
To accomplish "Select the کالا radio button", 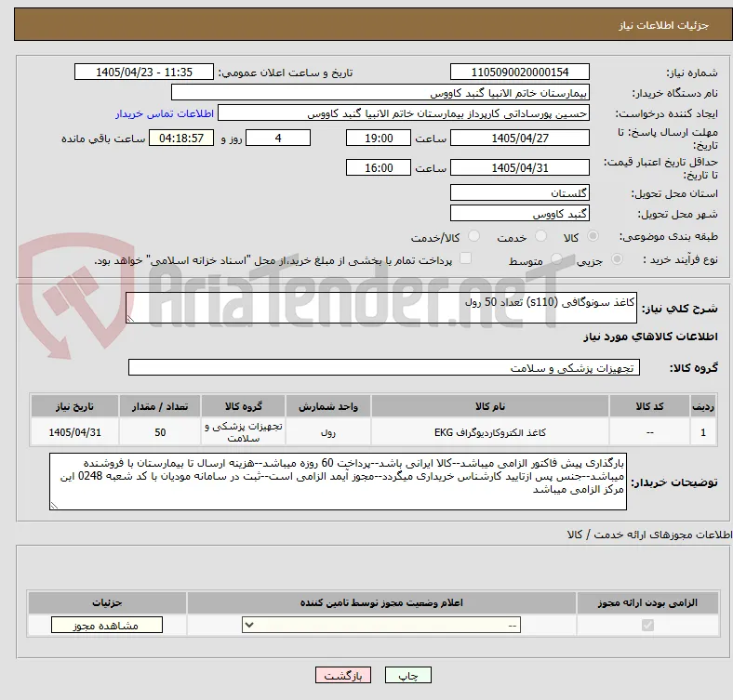I will pyautogui.click(x=593, y=236).
